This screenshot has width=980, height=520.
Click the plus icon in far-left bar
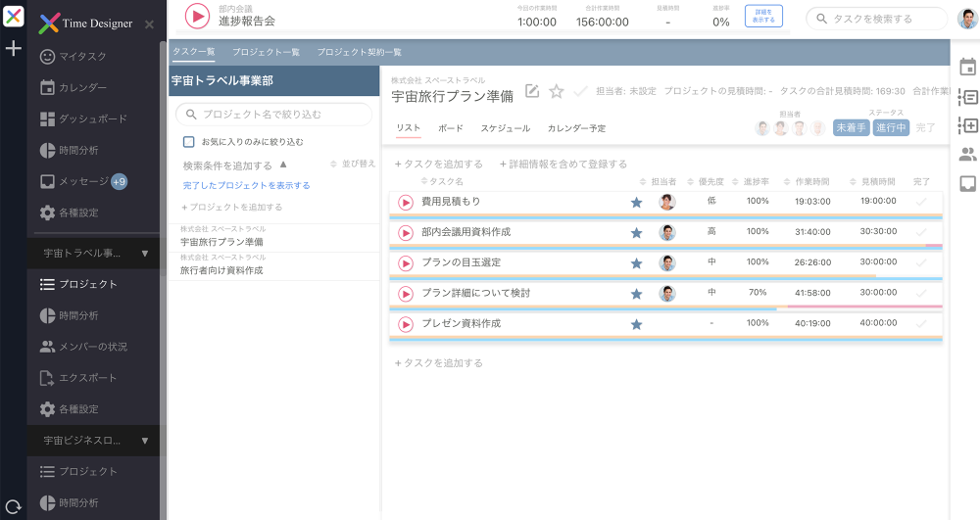pos(14,49)
